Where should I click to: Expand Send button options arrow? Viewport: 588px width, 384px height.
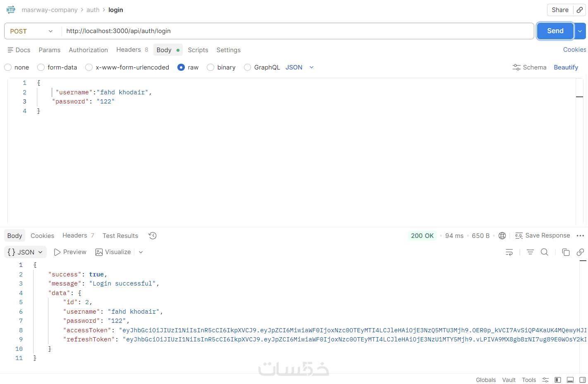point(580,31)
